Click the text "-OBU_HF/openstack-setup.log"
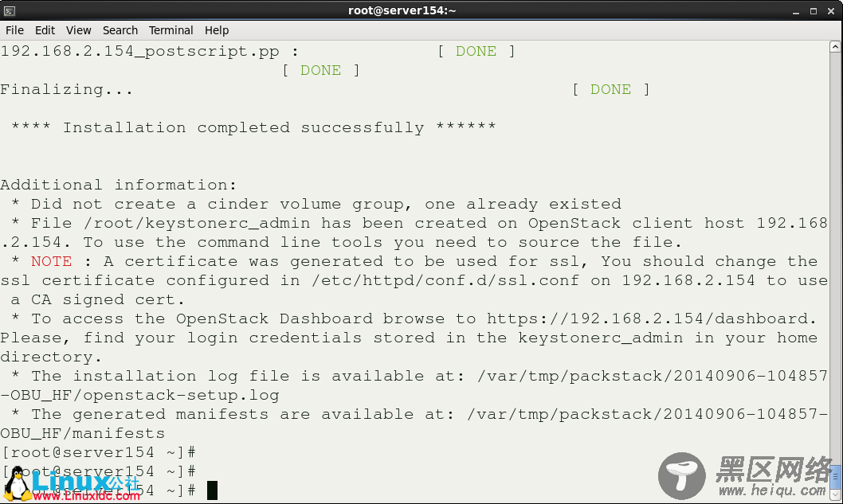Screen dimensions: 843x504 click(x=139, y=396)
